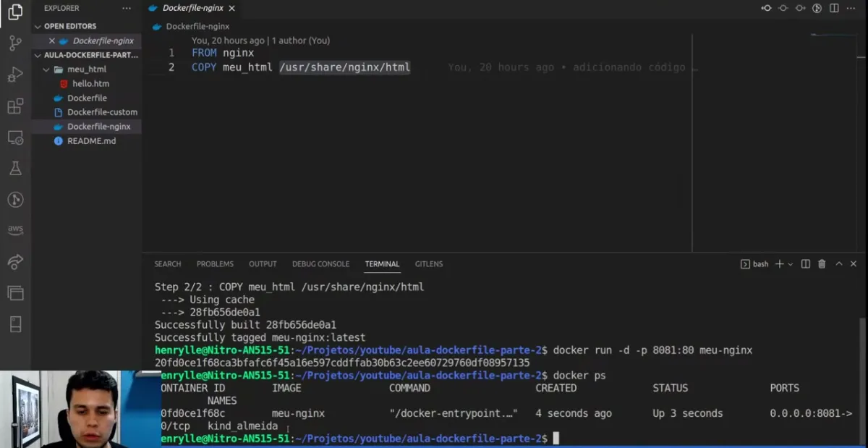The width and height of the screenshot is (868, 448).
Task: Switch to the Output panel tab
Action: point(263,264)
